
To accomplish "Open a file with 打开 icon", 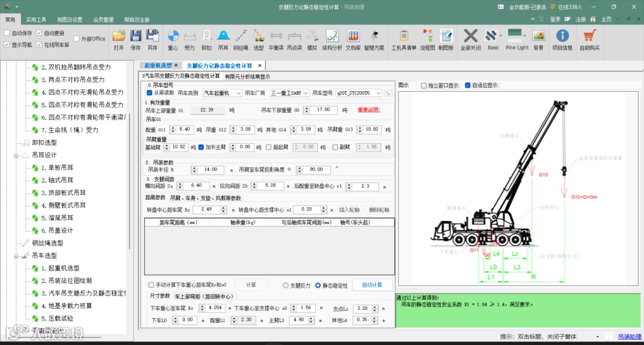I will pos(119,40).
